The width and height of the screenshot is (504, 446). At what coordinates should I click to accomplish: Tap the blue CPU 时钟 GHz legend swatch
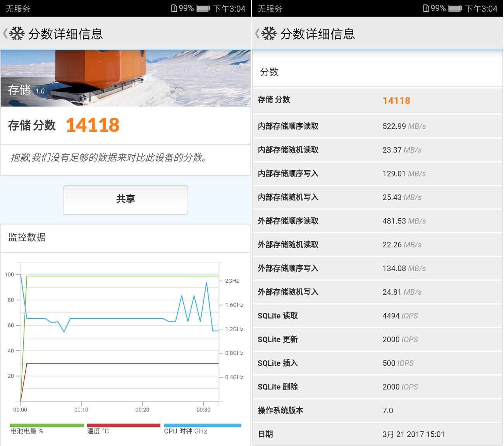pos(202,425)
